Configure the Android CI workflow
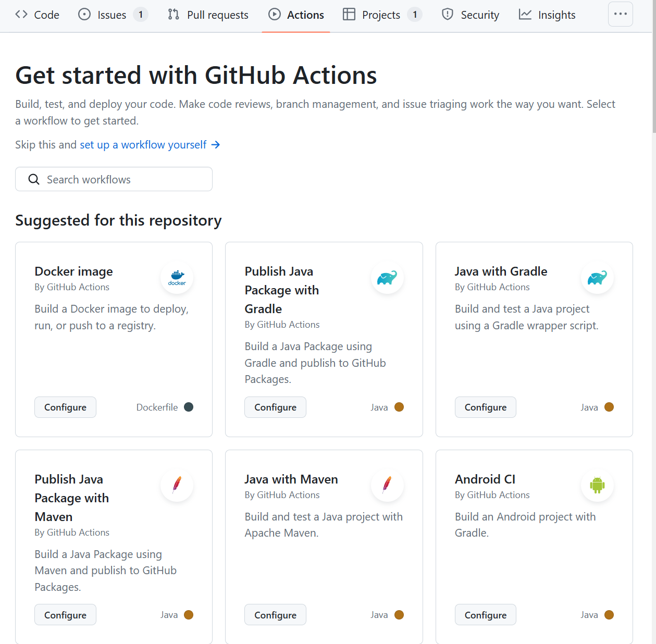The width and height of the screenshot is (656, 644). tap(485, 614)
